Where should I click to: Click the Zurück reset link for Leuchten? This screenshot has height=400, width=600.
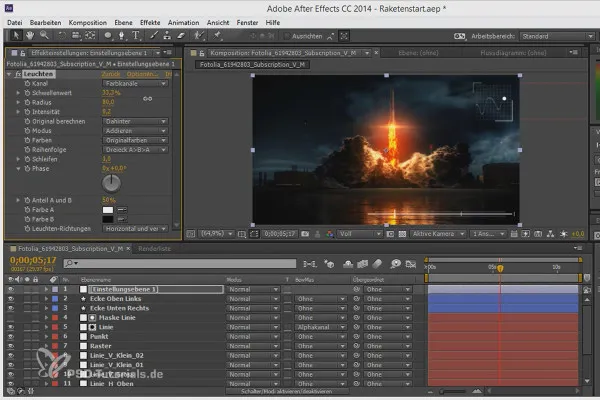[x=111, y=74]
